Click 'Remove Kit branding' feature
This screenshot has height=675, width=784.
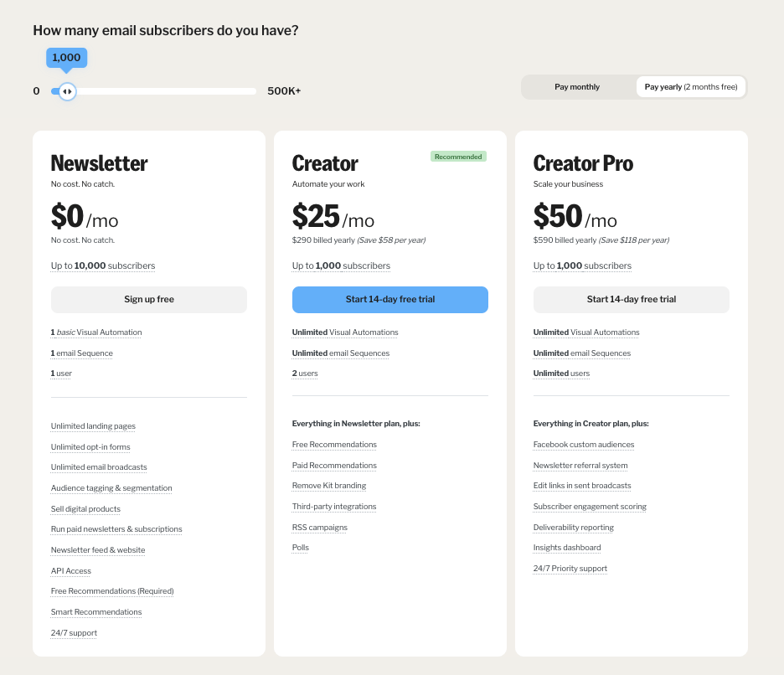329,486
